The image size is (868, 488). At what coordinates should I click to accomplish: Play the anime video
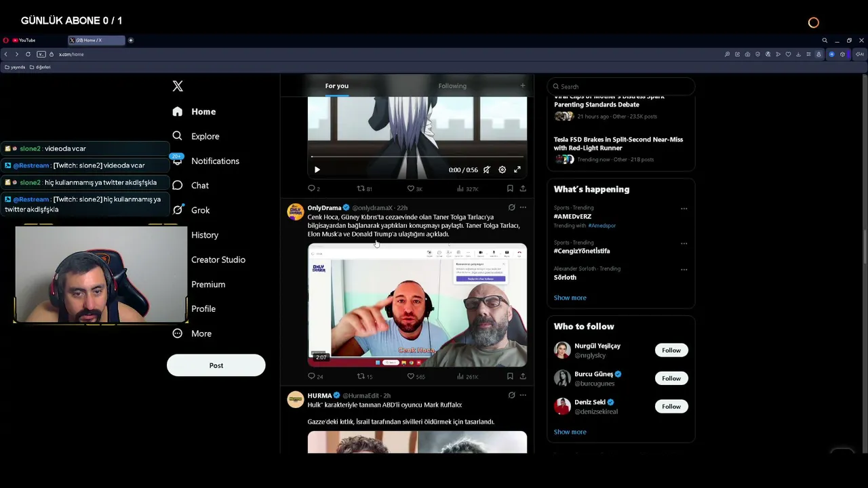(x=317, y=169)
